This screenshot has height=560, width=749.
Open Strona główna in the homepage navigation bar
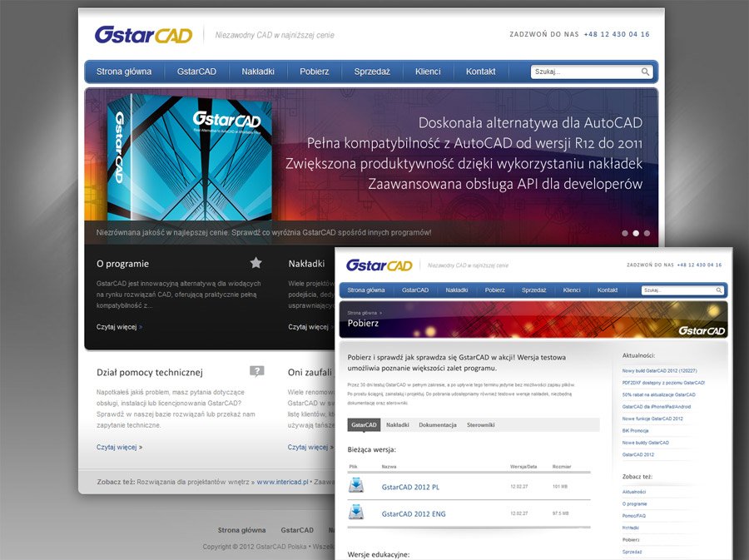point(124,72)
